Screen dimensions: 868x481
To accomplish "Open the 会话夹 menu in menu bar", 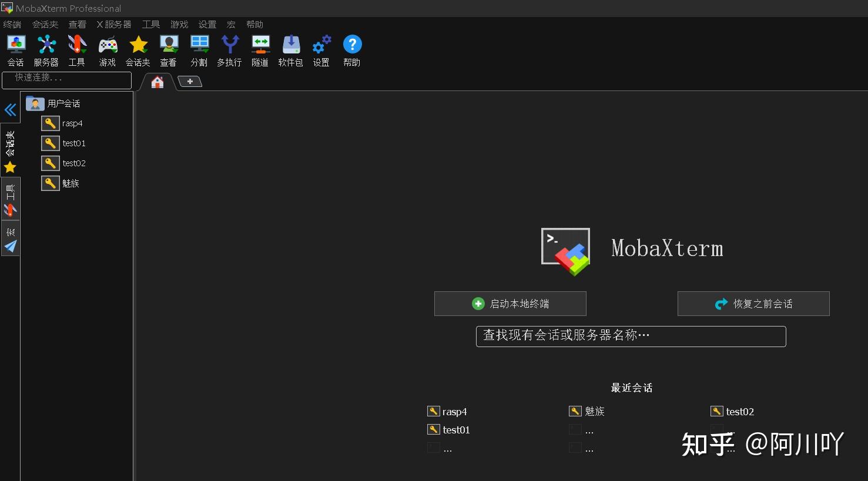I will point(45,24).
